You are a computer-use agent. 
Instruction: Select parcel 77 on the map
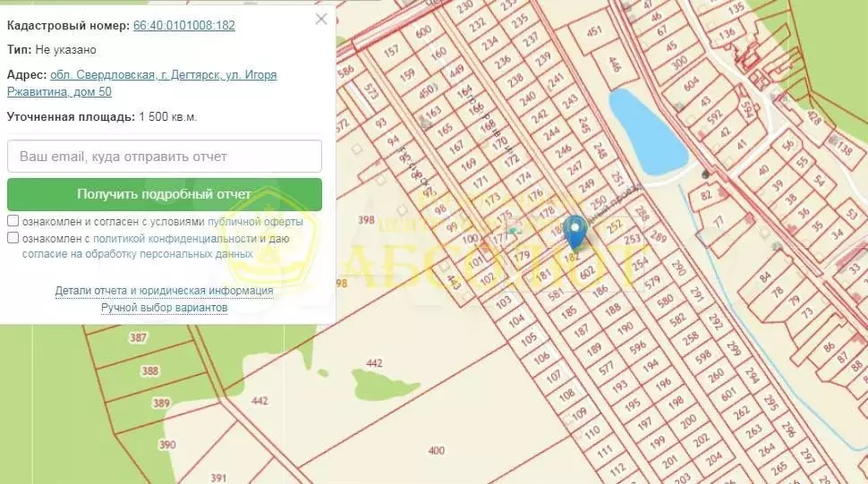click(718, 223)
